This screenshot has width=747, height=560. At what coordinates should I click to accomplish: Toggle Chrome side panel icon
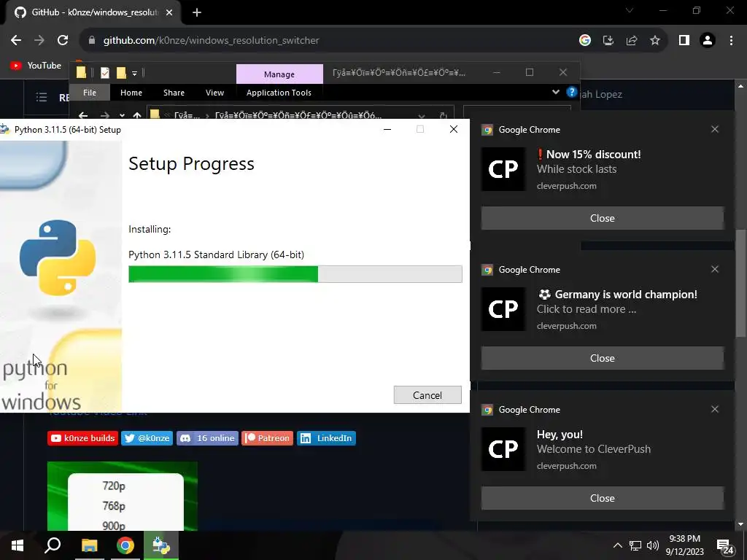point(684,41)
